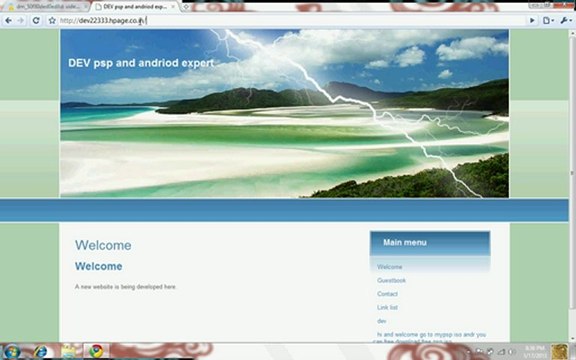
Task: Click the 'DEV psp and andriod expert' site title
Action: [141, 63]
